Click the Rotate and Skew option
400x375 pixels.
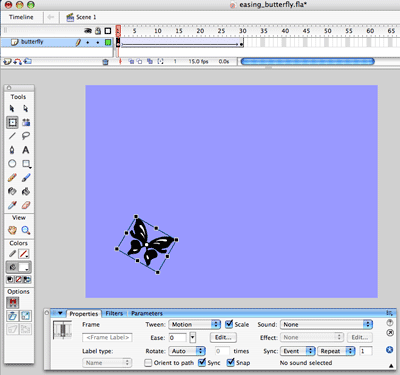[x=13, y=316]
